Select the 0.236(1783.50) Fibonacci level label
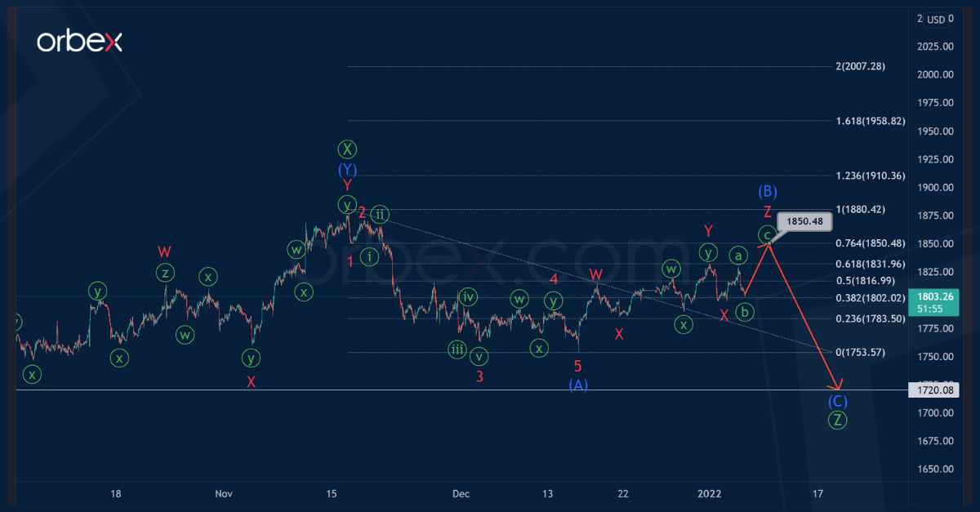 coord(871,318)
